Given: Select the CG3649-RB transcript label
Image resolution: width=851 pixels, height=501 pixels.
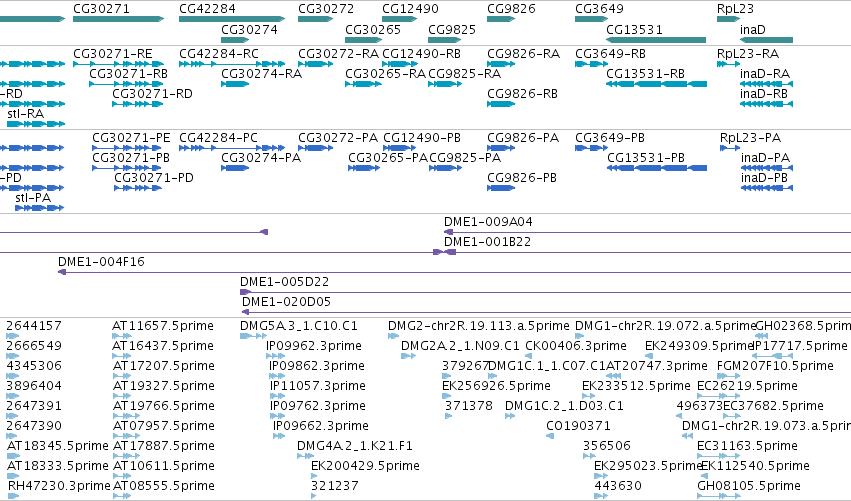Looking at the screenshot, I should 611,54.
